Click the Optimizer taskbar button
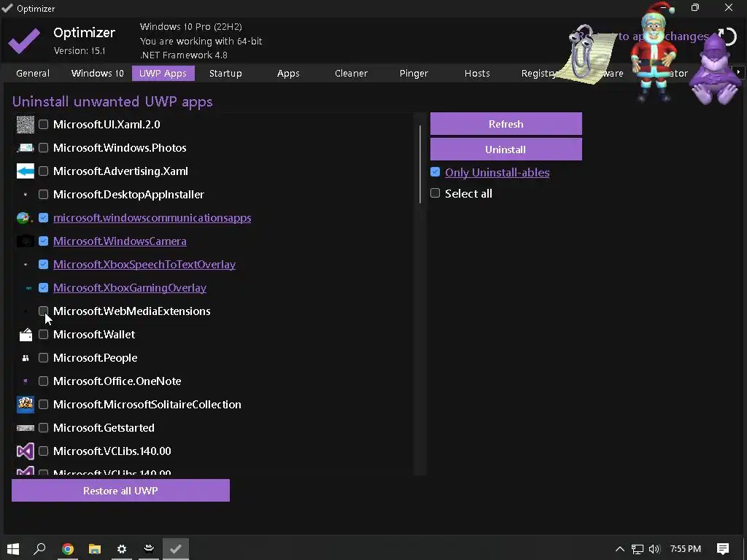This screenshot has height=560, width=747. [176, 549]
